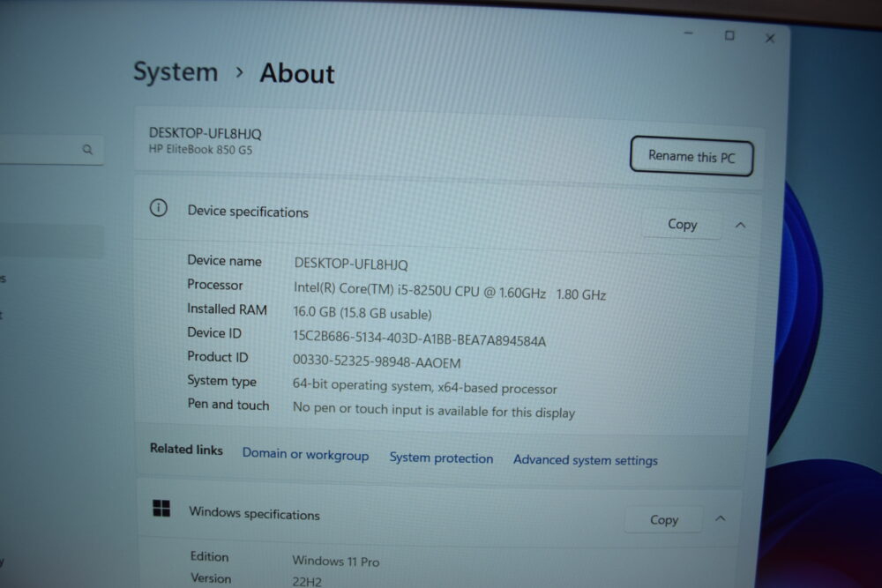Copy the Windows specifications

tap(664, 519)
